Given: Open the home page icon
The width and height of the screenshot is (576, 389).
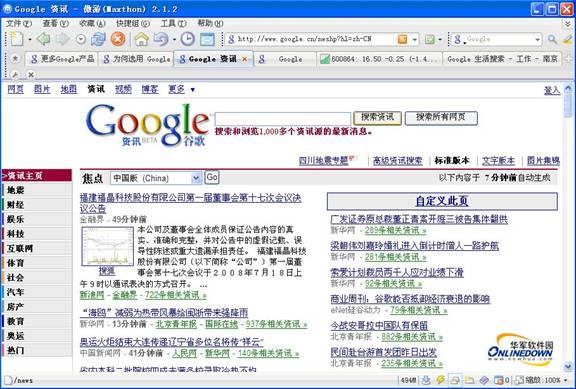Looking at the screenshot, I should pyautogui.click(x=141, y=39).
